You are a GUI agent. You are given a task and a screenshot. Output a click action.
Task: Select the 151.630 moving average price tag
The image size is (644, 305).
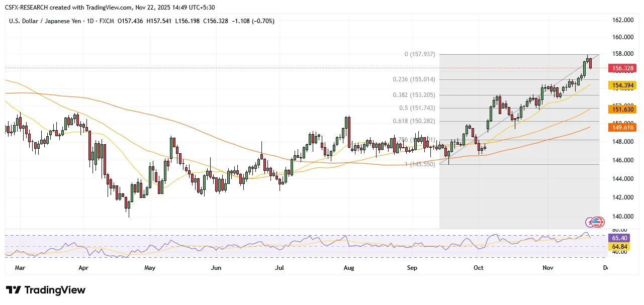(622, 109)
